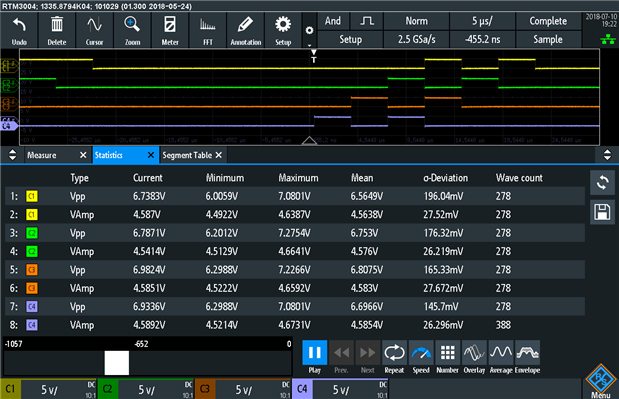The width and height of the screenshot is (619, 399).
Task: Open the Setup gear icon
Action: 283,30
